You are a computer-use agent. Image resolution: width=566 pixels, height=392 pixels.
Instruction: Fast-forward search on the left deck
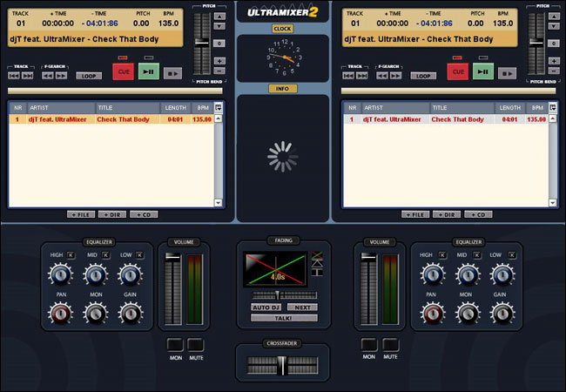coord(62,76)
